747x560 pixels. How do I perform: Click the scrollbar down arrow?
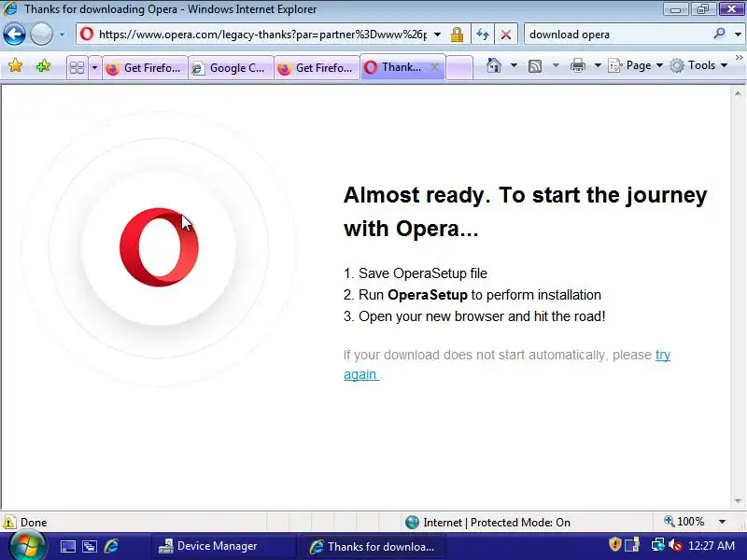(x=738, y=500)
